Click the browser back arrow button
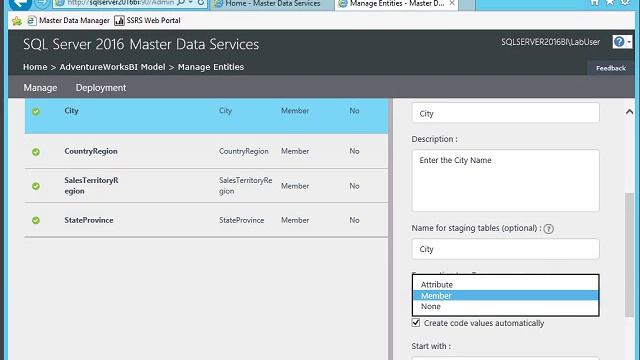Viewport: 640px width, 360px height. (x=20, y=3)
